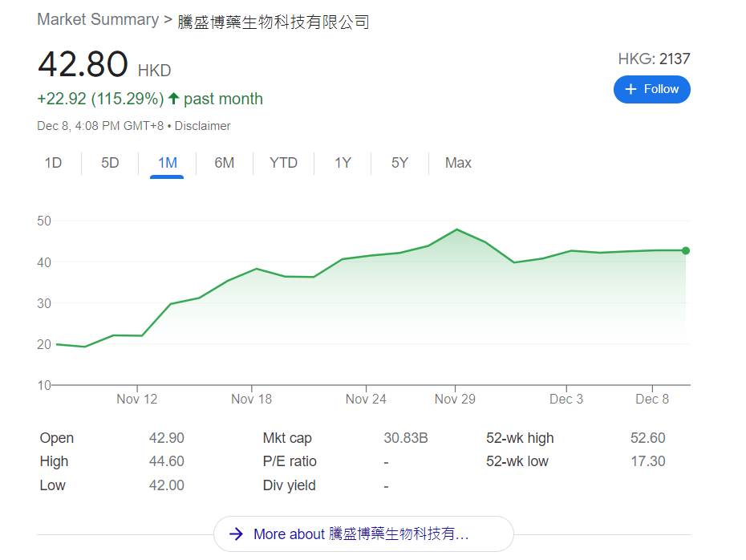Click the Dec 8 axis label
Viewport: 746px width, 560px height.
tap(652, 400)
